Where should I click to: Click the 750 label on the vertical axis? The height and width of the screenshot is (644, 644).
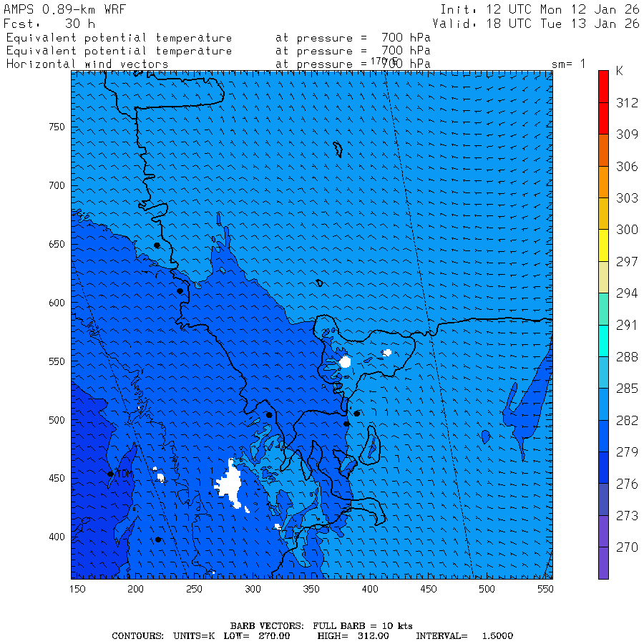click(x=57, y=127)
